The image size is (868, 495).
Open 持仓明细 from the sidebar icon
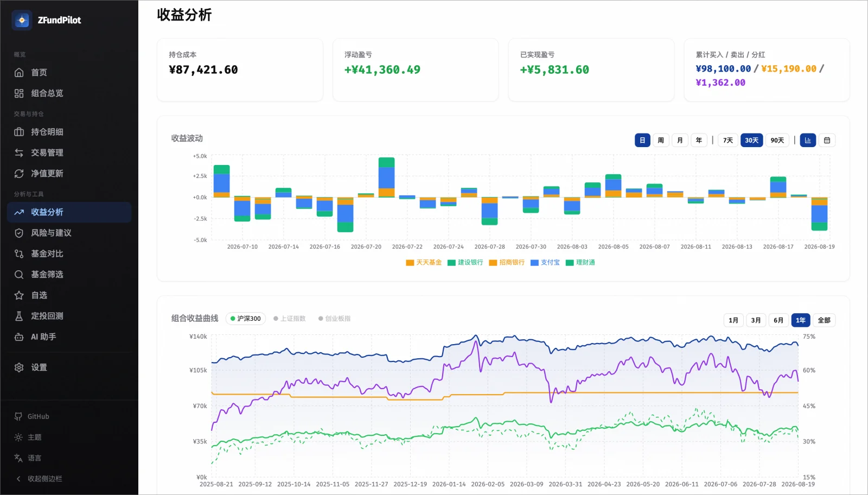point(19,132)
